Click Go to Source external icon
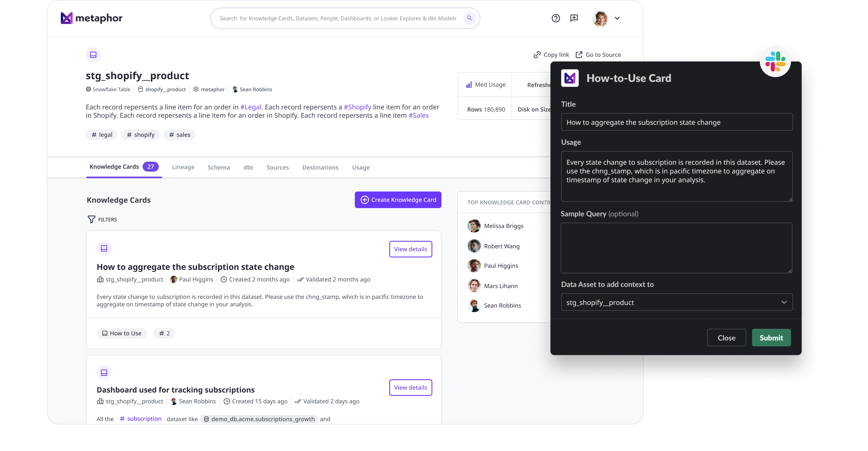Image resolution: width=868 pixels, height=451 pixels. coord(579,55)
